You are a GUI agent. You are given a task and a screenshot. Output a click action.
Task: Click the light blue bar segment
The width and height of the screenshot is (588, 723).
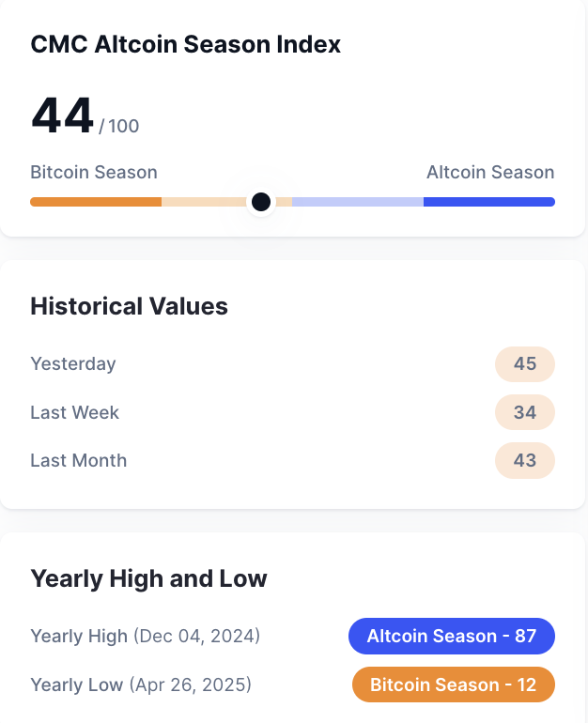coord(358,202)
